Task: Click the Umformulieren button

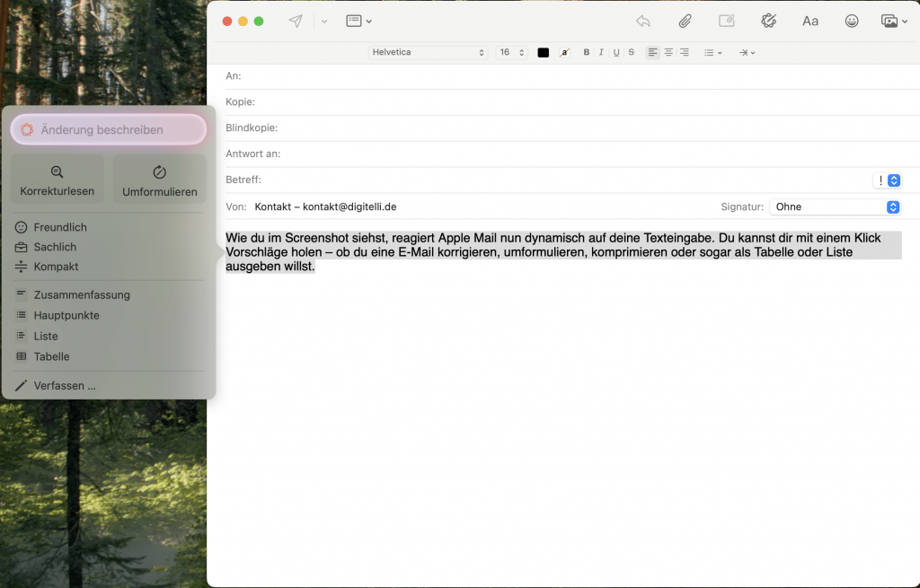Action: (160, 180)
